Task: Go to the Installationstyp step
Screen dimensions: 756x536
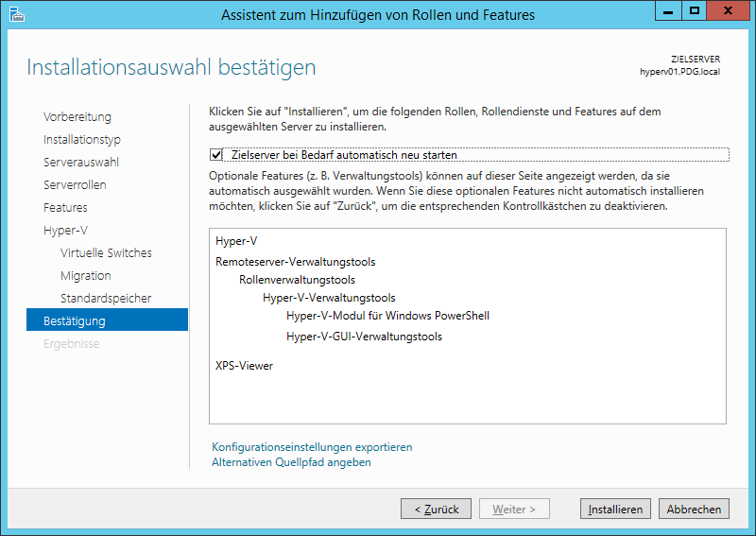Action: coord(82,140)
